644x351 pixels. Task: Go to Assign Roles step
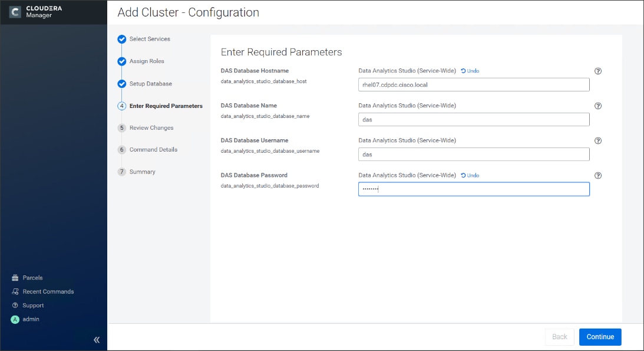[147, 61]
